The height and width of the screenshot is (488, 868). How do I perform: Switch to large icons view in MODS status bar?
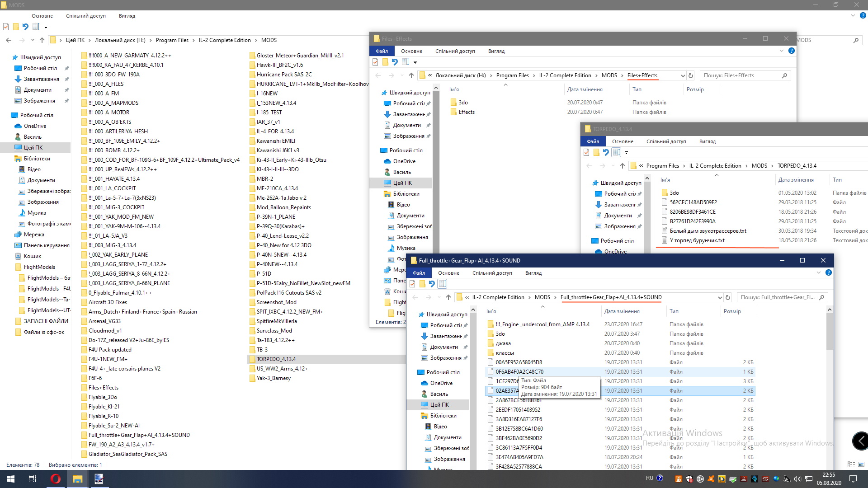click(x=862, y=465)
